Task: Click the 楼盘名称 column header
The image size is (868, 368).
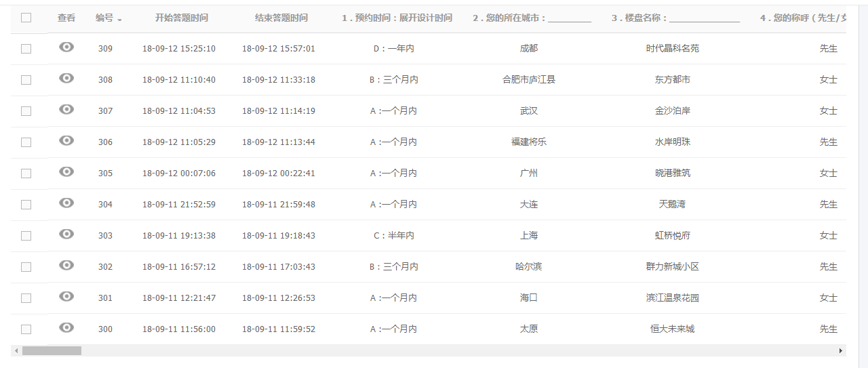Action: click(675, 18)
